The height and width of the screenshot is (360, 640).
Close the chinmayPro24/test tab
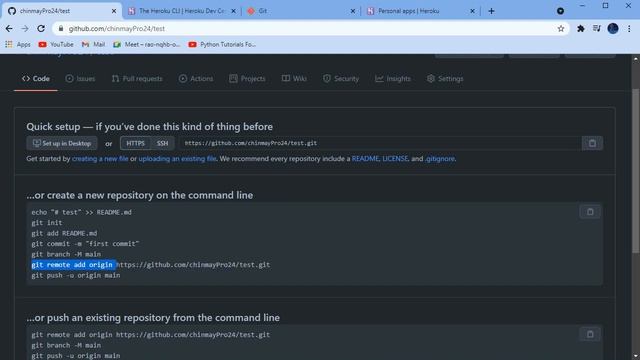pyautogui.click(x=114, y=11)
